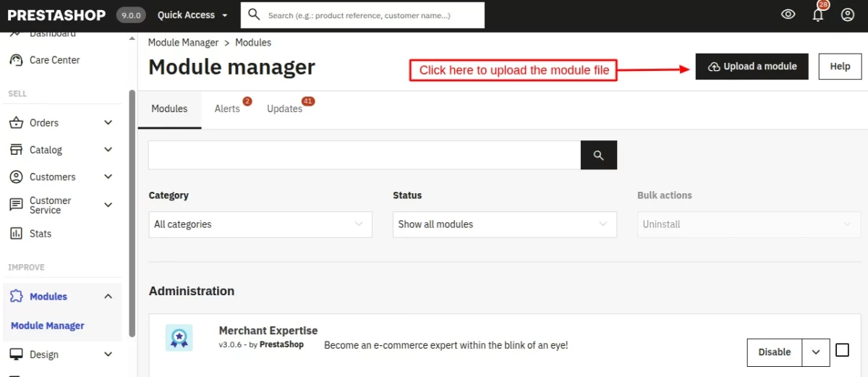Open the view-my-store eye icon
The height and width of the screenshot is (377, 868).
point(788,14)
